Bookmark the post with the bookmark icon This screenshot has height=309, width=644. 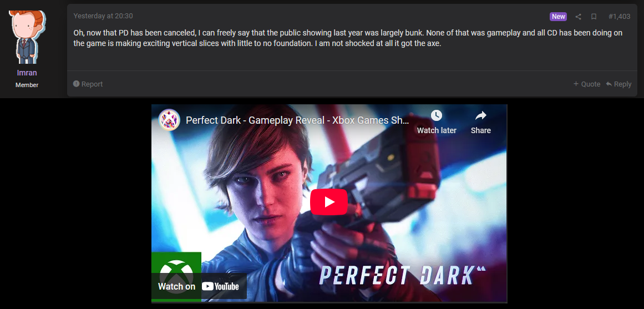coord(594,17)
